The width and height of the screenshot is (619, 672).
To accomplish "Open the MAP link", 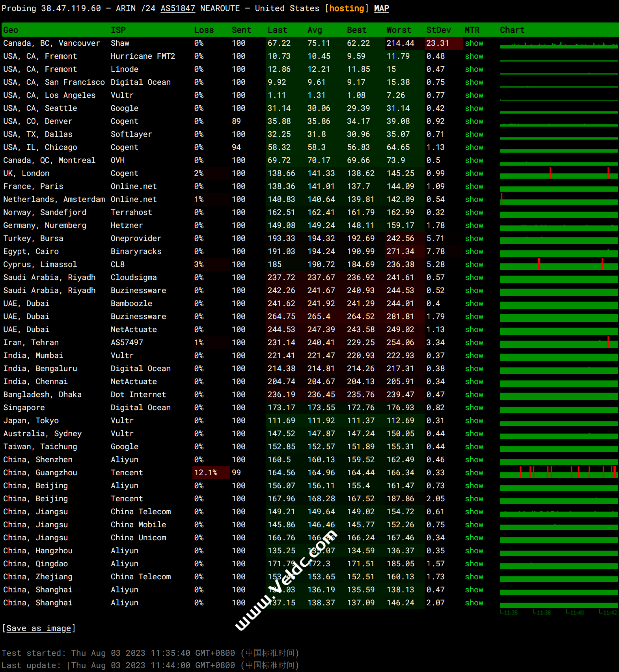I will [381, 8].
